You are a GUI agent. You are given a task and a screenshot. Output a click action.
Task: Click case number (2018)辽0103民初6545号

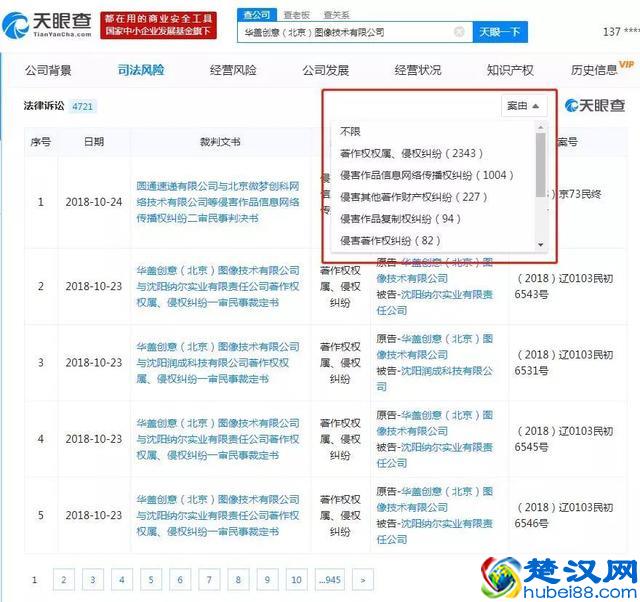click(565, 439)
